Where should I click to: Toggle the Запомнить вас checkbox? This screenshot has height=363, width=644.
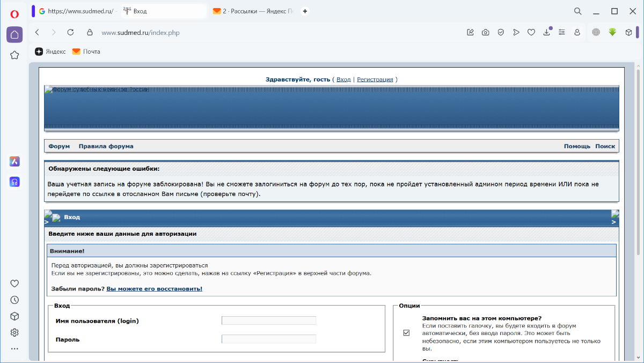click(x=406, y=333)
